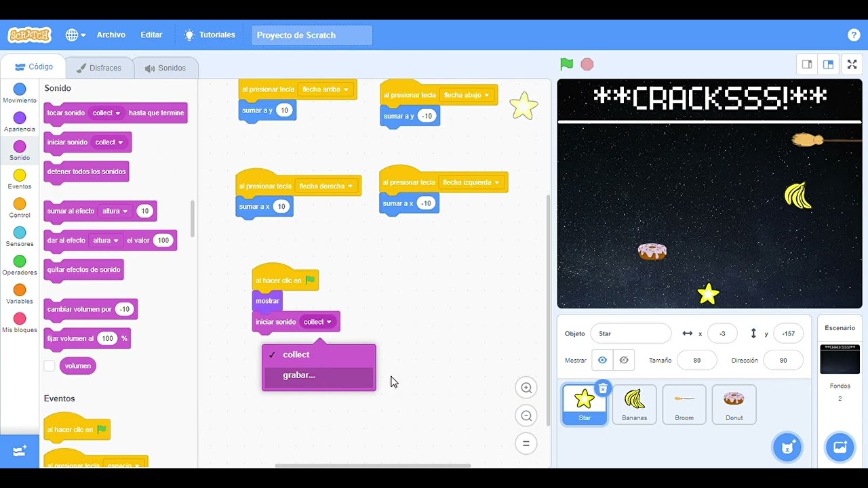Edit the sprite y position field
868x488 pixels.
[788, 333]
